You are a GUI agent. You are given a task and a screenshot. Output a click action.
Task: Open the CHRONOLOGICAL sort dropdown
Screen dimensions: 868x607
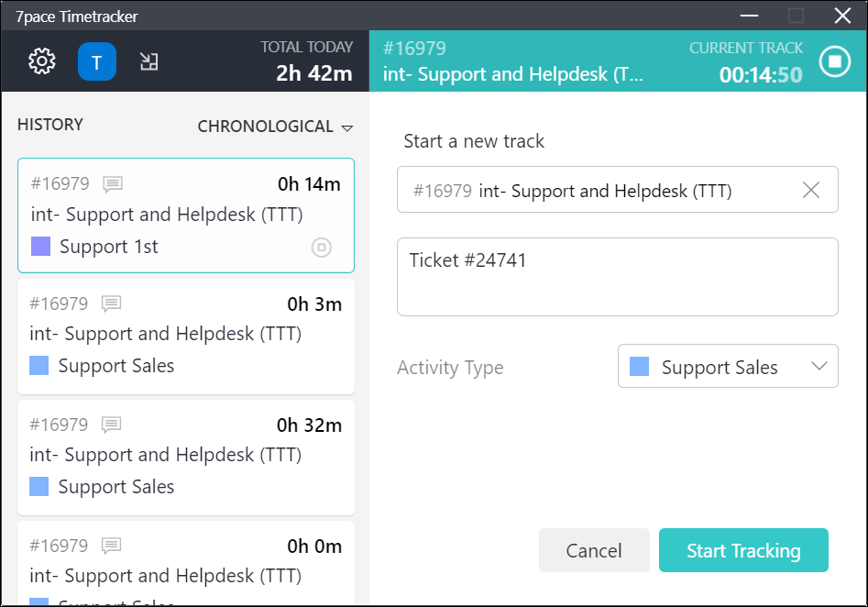[x=275, y=127]
